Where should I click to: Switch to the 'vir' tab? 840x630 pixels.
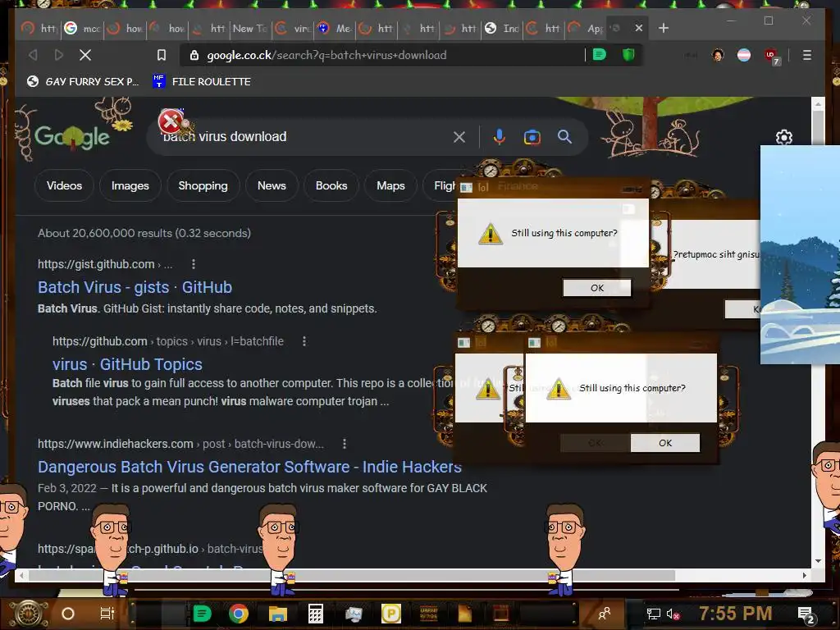(293, 29)
